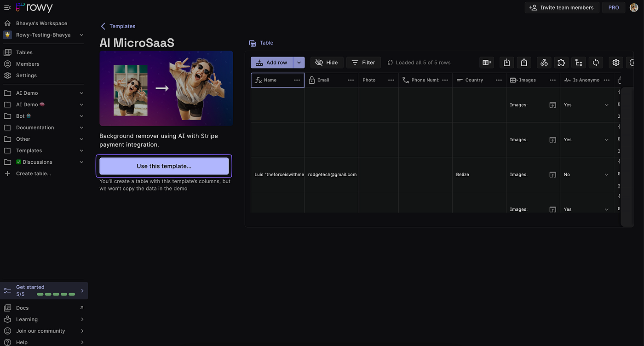
Task: Select the rodgetech@gmail.com cell
Action: click(331, 175)
